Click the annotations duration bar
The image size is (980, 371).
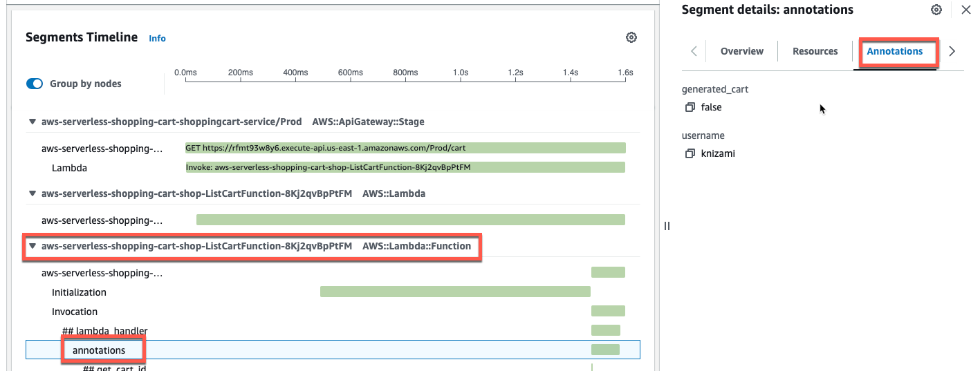click(605, 350)
